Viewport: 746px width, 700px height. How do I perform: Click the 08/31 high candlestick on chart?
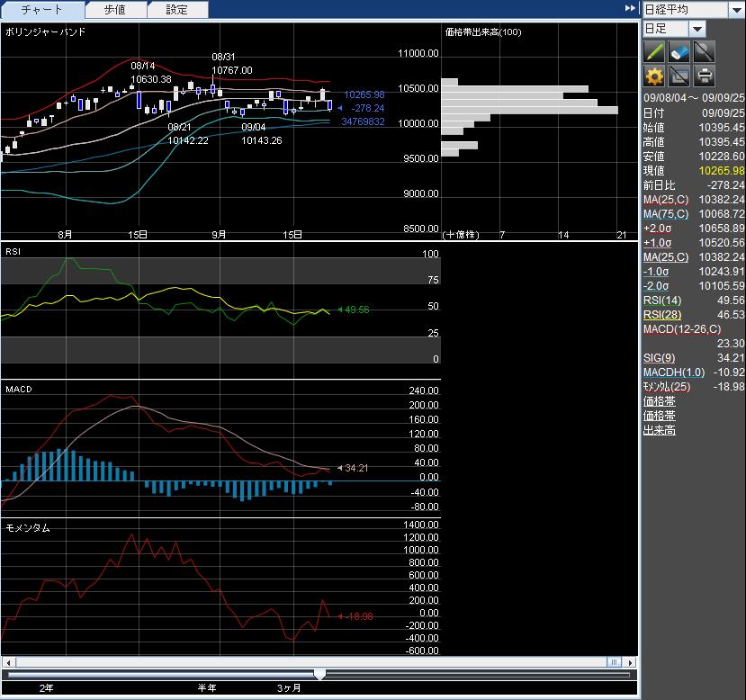pyautogui.click(x=213, y=88)
